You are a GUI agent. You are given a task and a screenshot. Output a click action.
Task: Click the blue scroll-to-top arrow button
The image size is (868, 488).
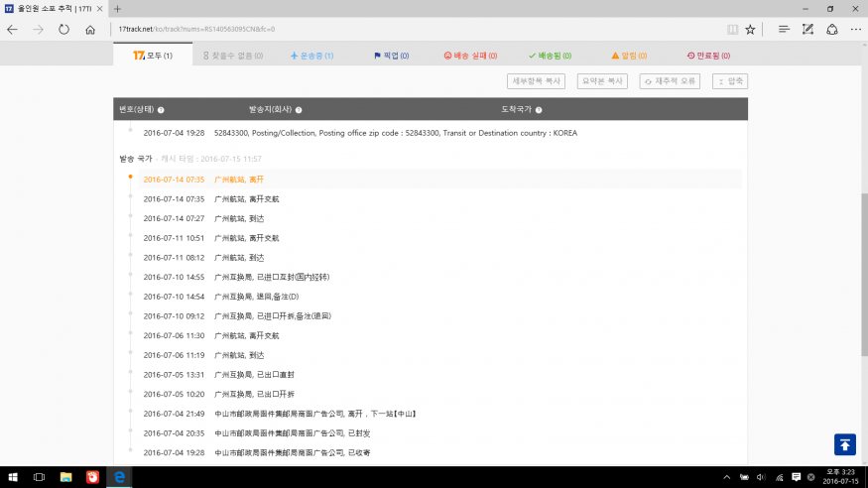point(844,444)
